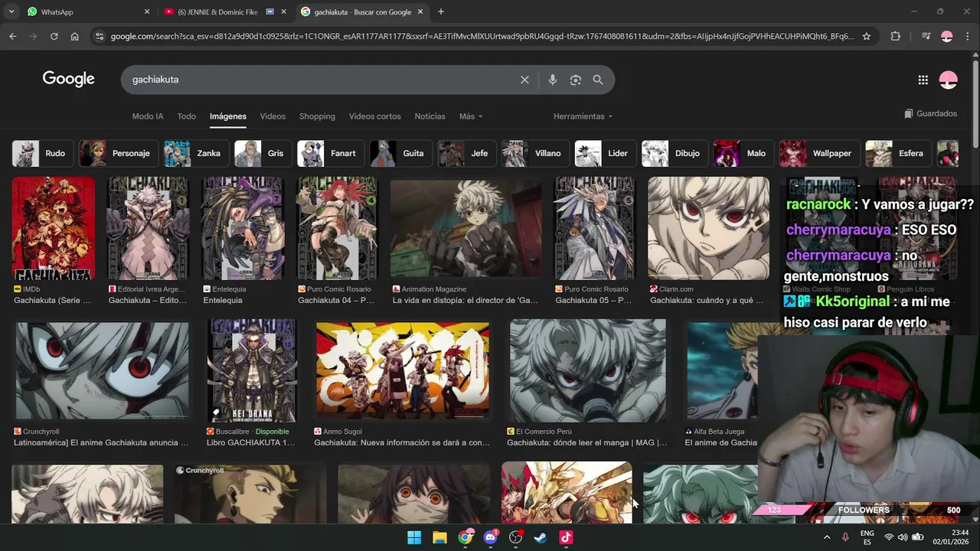Select the Todo search tab
The height and width of the screenshot is (551, 980).
(x=187, y=116)
